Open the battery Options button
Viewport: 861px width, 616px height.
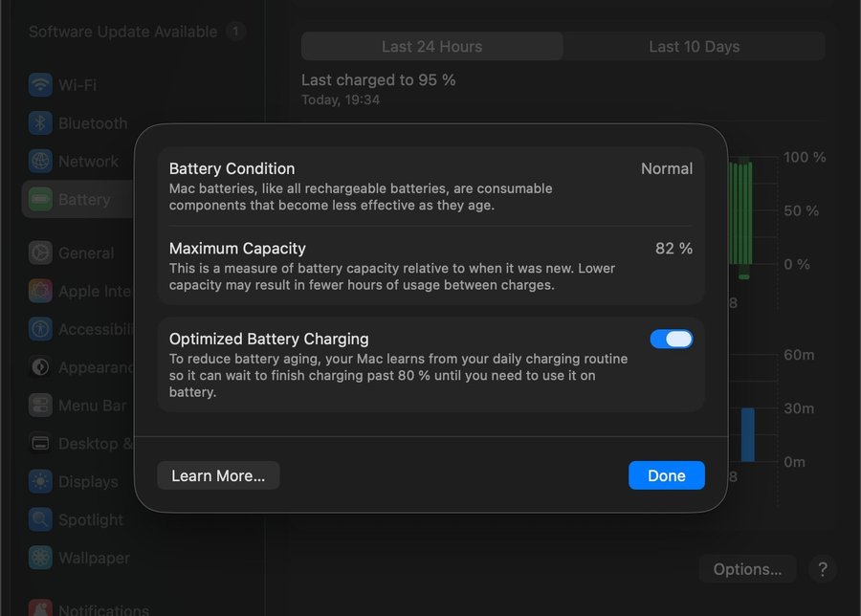(x=747, y=569)
